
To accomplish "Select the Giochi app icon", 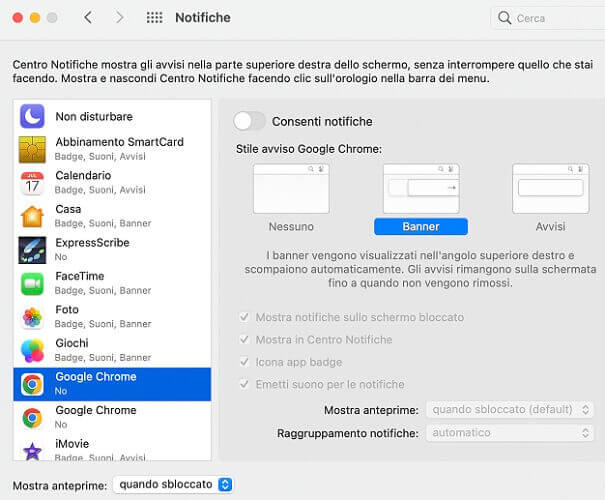I will point(32,351).
